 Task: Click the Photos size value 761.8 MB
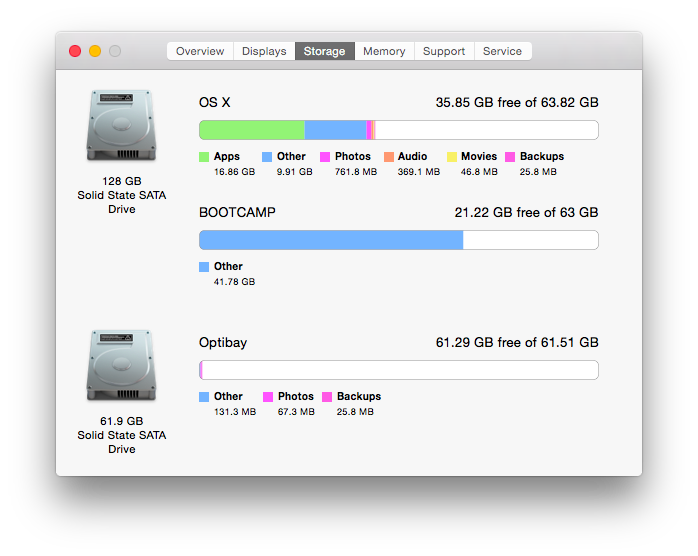(x=356, y=172)
